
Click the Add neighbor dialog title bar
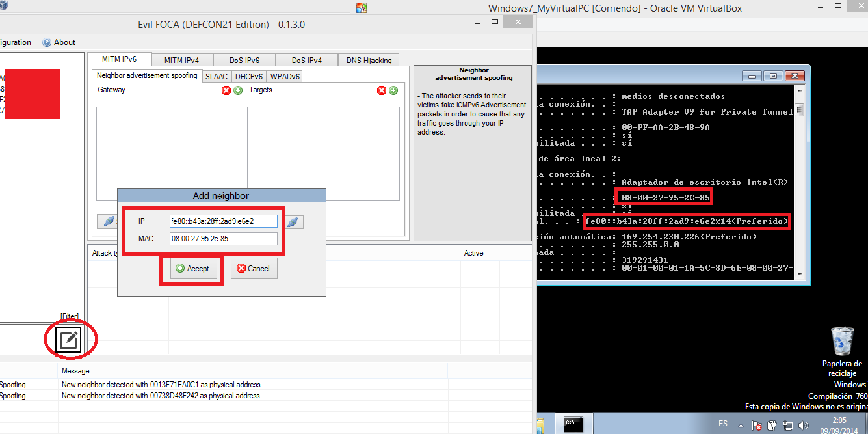pyautogui.click(x=221, y=195)
